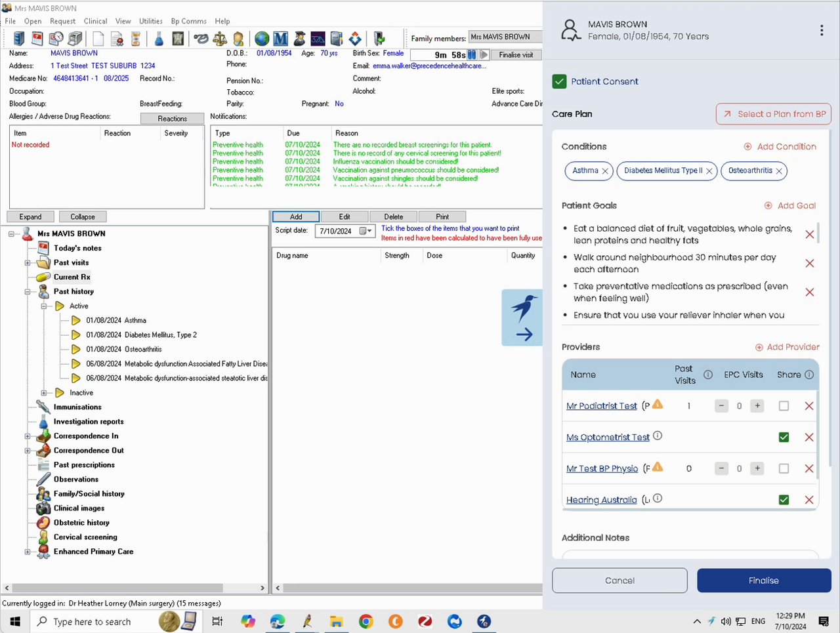This screenshot has height=633, width=840.
Task: Untick Share checkbox for Ms Optometrist Test
Action: point(784,438)
